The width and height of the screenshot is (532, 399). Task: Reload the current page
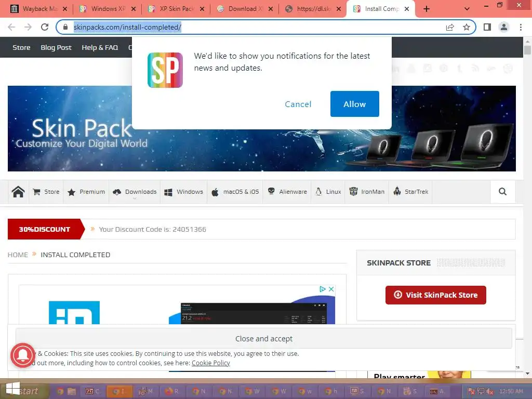(x=45, y=27)
